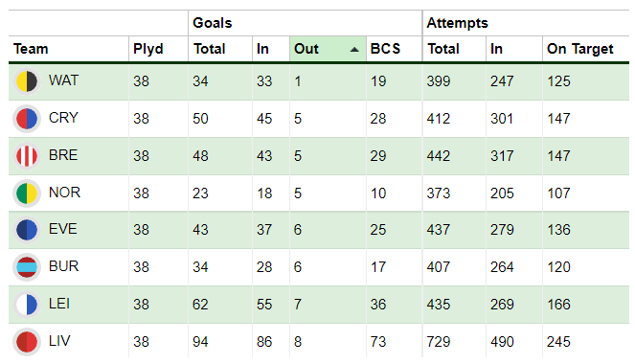
Task: Select the NOR team name
Action: (x=64, y=193)
